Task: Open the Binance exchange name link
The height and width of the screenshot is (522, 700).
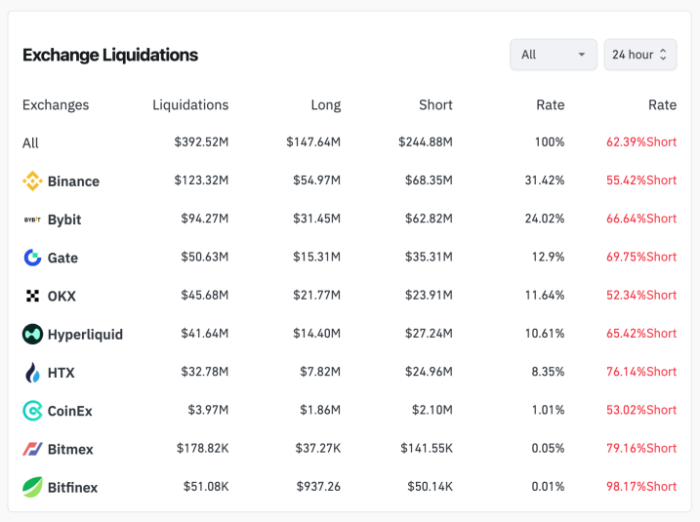Action: coord(73,182)
